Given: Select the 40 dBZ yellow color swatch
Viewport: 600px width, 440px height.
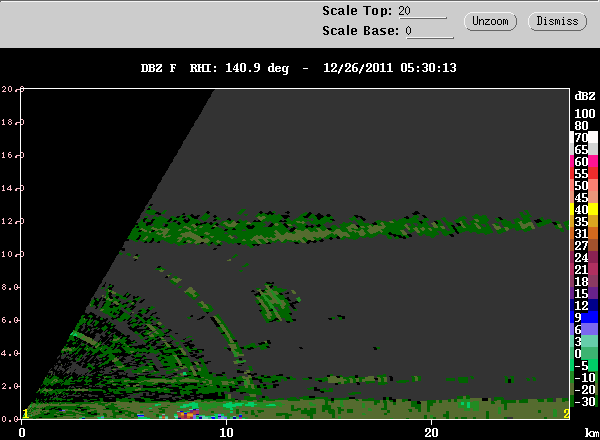Looking at the screenshot, I should [593, 209].
